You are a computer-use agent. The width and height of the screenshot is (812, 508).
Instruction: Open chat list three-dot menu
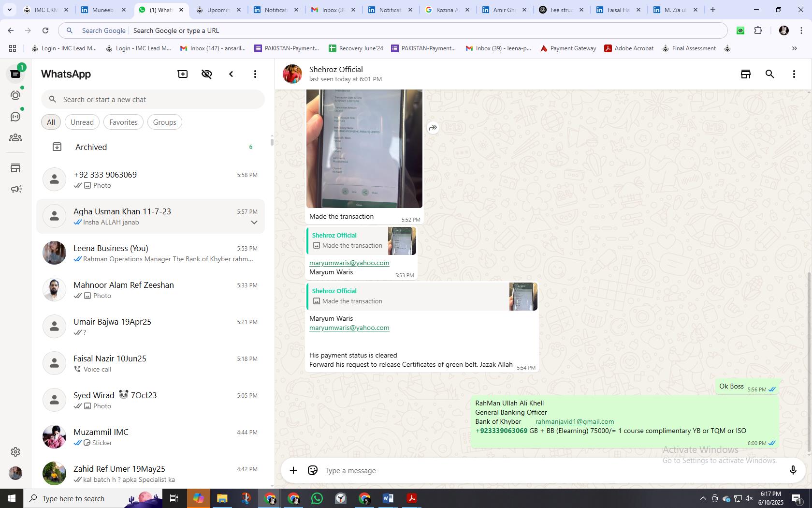[x=255, y=74]
